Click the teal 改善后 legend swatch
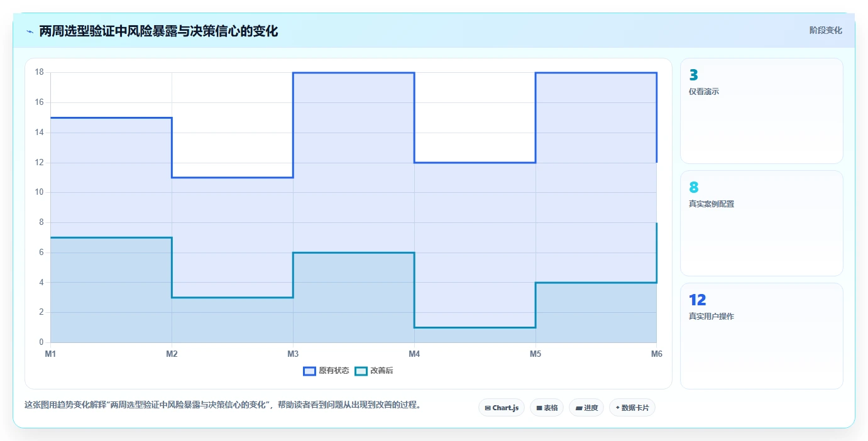Screen dimensions: 868x441 click(361, 371)
